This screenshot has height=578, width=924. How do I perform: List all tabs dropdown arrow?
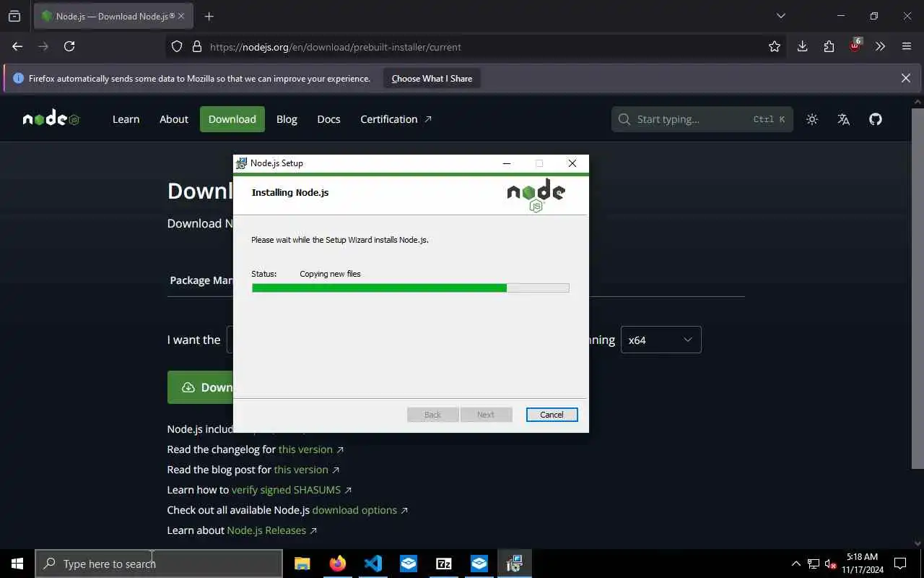coord(780,16)
